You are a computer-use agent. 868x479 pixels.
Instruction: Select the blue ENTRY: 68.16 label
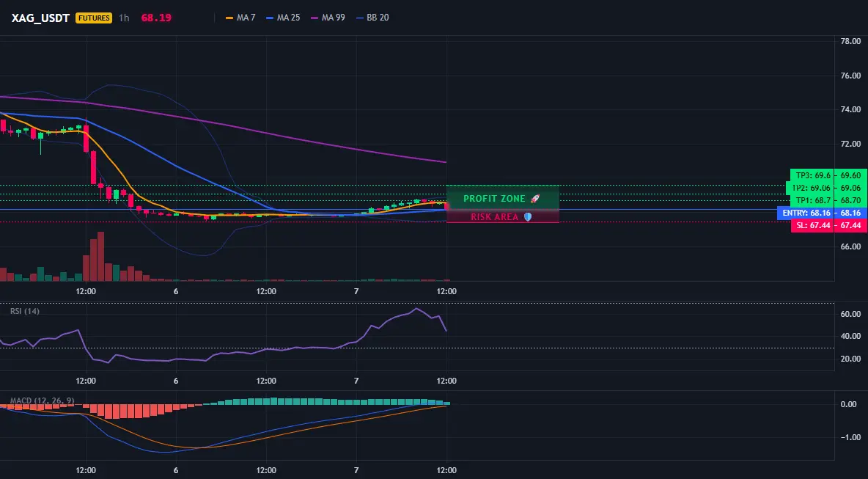point(806,213)
